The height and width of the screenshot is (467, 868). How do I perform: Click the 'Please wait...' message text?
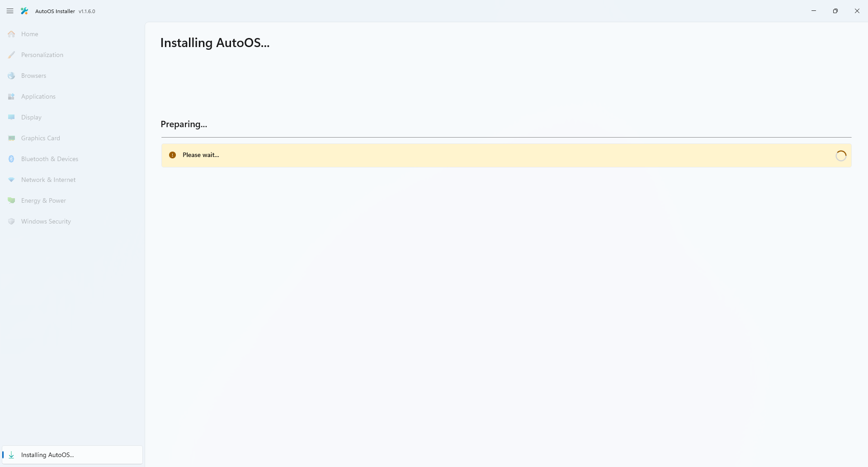201,155
